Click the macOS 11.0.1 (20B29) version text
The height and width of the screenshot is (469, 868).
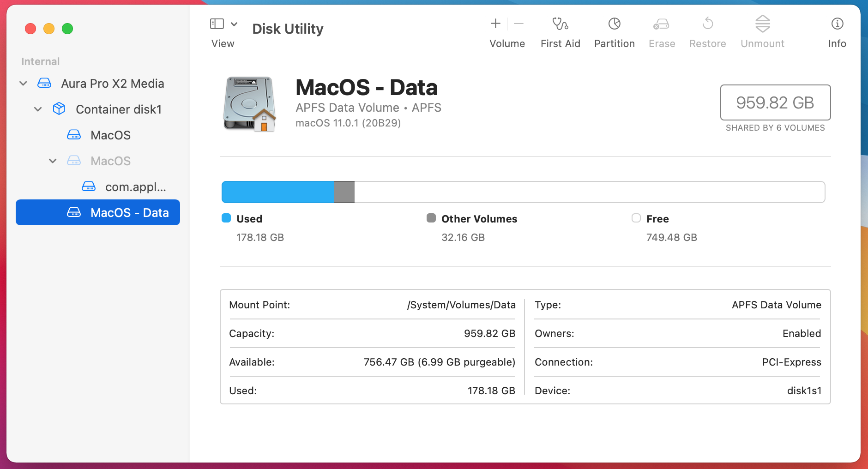point(348,123)
